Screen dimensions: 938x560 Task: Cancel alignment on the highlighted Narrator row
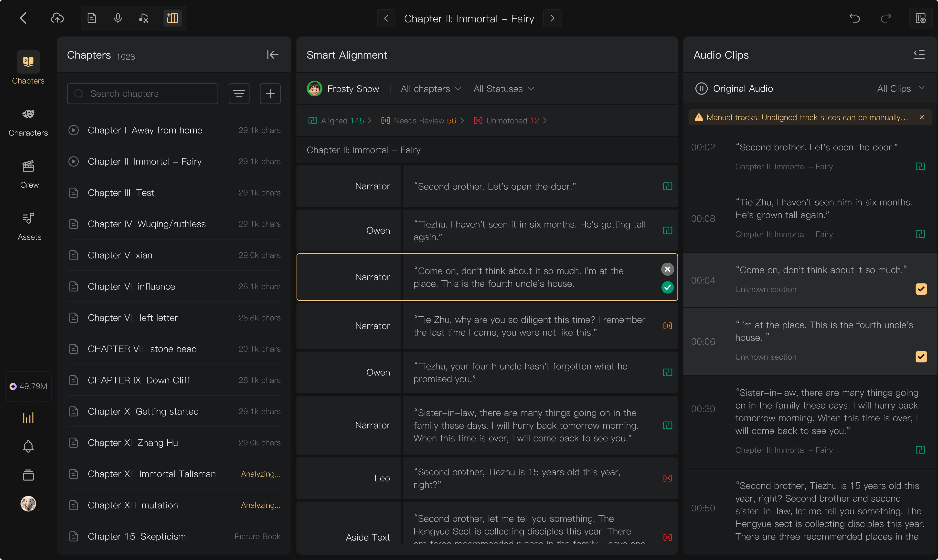(668, 269)
